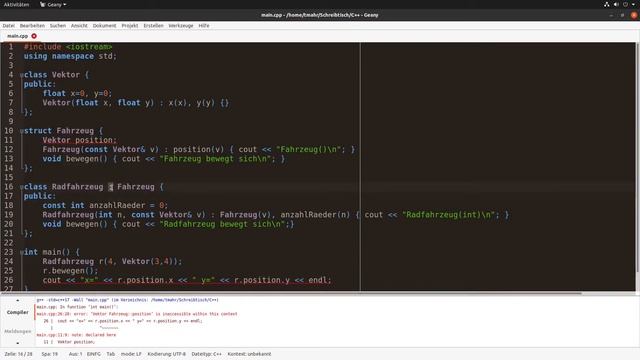This screenshot has height=360, width=640.
Task: Collapse the class Vektor fold marker
Action: coord(22,75)
